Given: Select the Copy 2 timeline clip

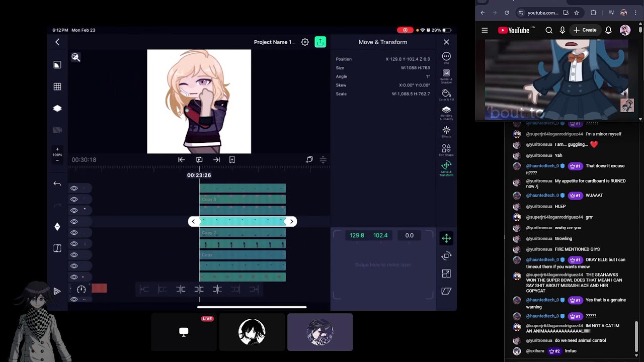Looking at the screenshot, I should 243,233.
